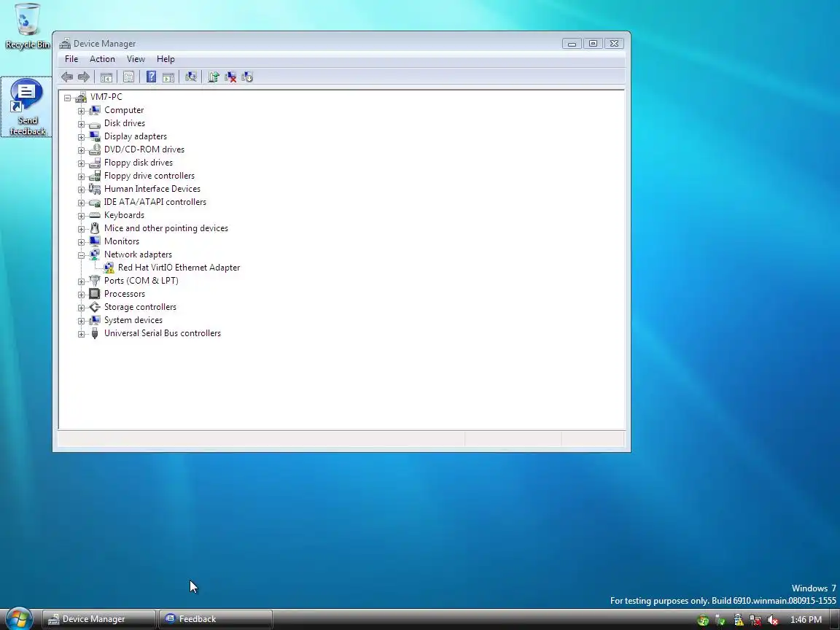This screenshot has width=840, height=630.
Task: Click the Storage controllers icon
Action: (x=95, y=307)
